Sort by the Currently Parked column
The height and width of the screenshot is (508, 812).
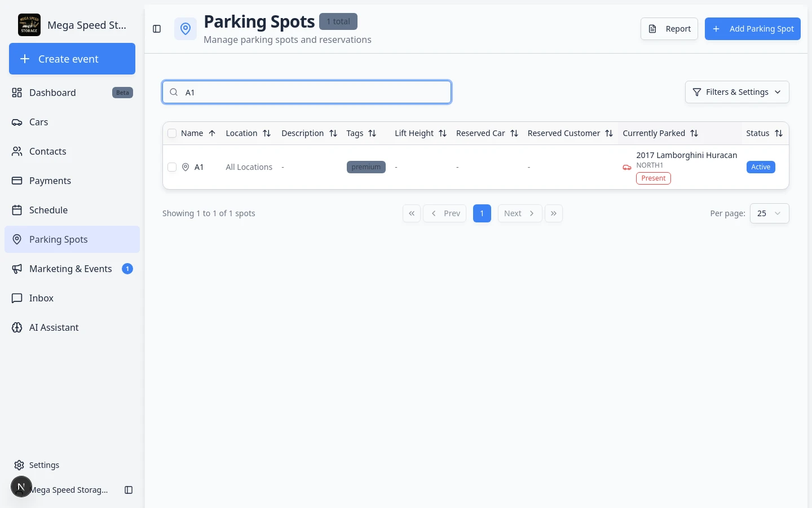tap(660, 133)
